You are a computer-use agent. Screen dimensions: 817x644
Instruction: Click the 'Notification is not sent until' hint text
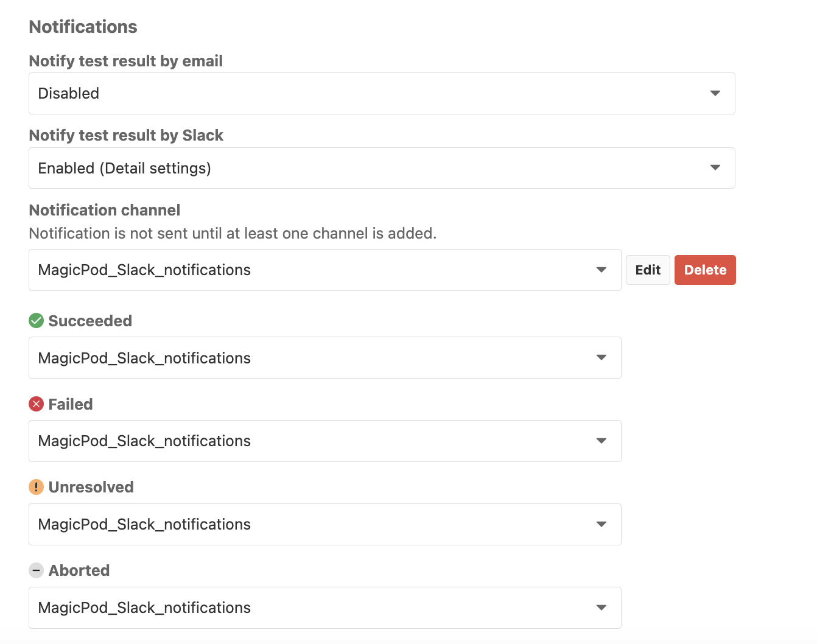pos(233,233)
